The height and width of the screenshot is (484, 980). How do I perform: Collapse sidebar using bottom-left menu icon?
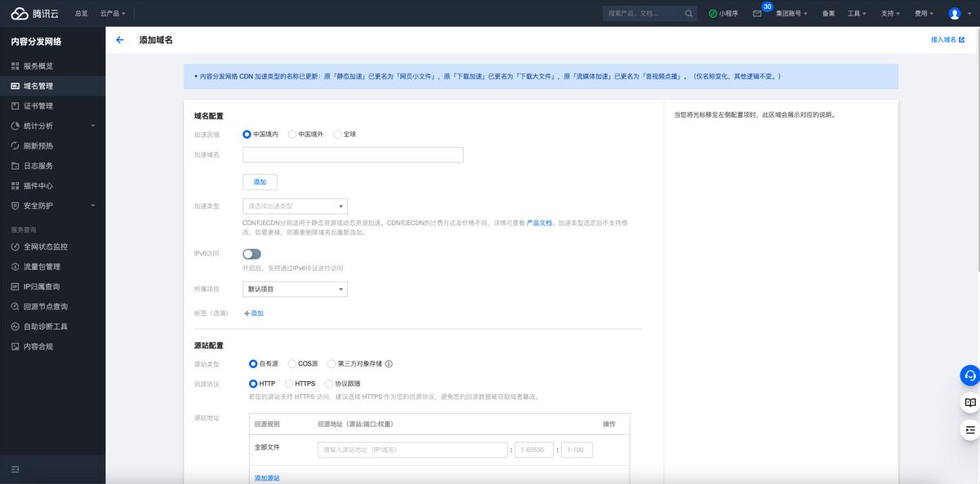coord(15,469)
